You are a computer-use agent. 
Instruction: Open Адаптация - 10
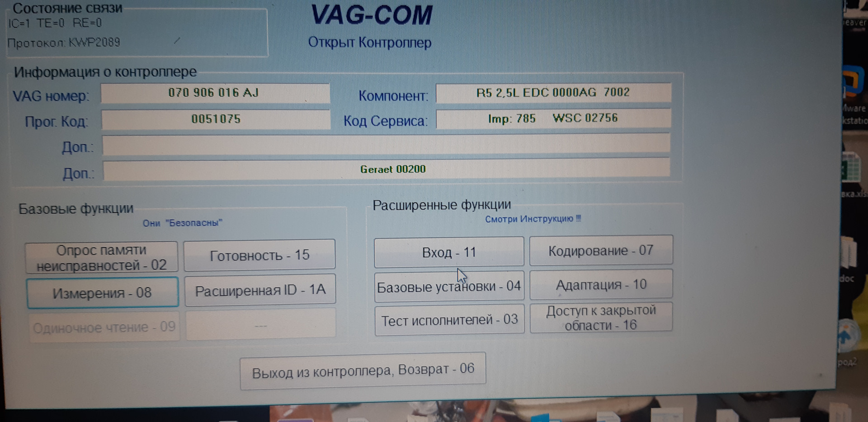(601, 284)
